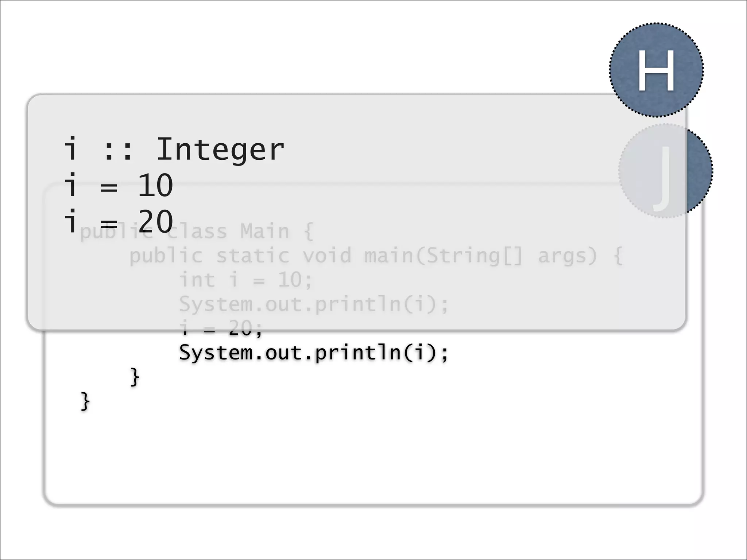Click the outer closing brace of class
This screenshot has width=747, height=560.
coord(85,401)
